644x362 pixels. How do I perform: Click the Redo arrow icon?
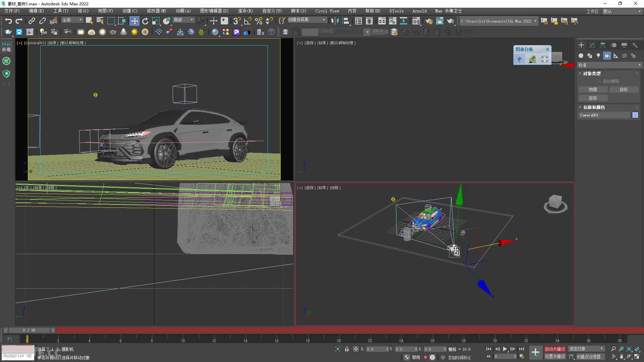pos(19,21)
